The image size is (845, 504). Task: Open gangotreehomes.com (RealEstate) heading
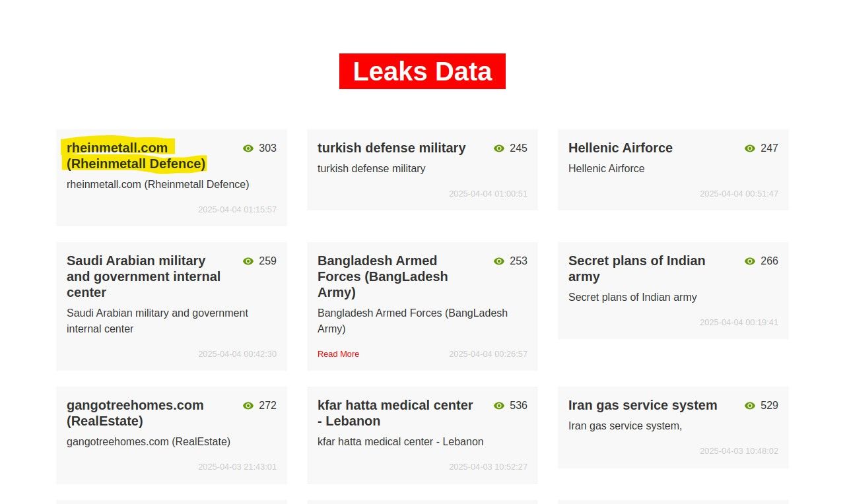135,413
